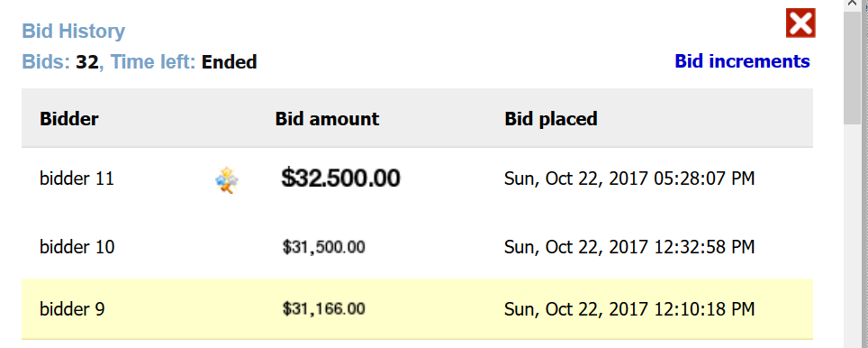Click the Ended time left status
Image resolution: width=868 pixels, height=348 pixels.
(x=230, y=62)
